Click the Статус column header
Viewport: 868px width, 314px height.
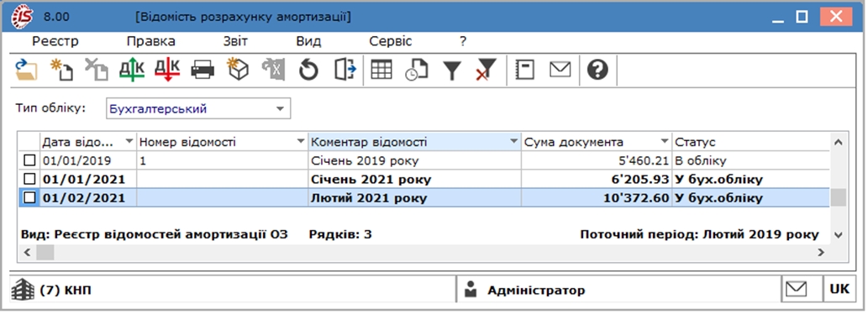pyautogui.click(x=751, y=142)
